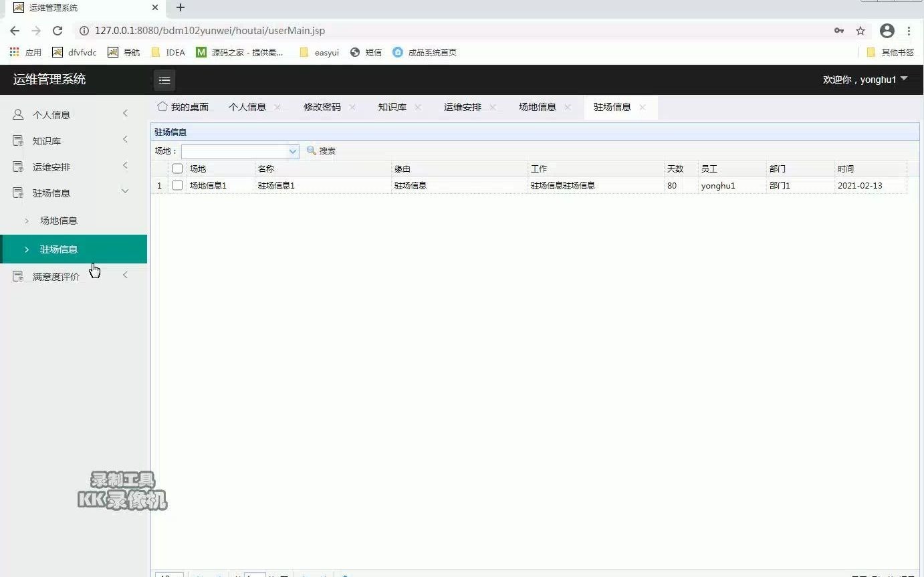
Task: Close the 驻场信息 tab
Action: [x=643, y=107]
